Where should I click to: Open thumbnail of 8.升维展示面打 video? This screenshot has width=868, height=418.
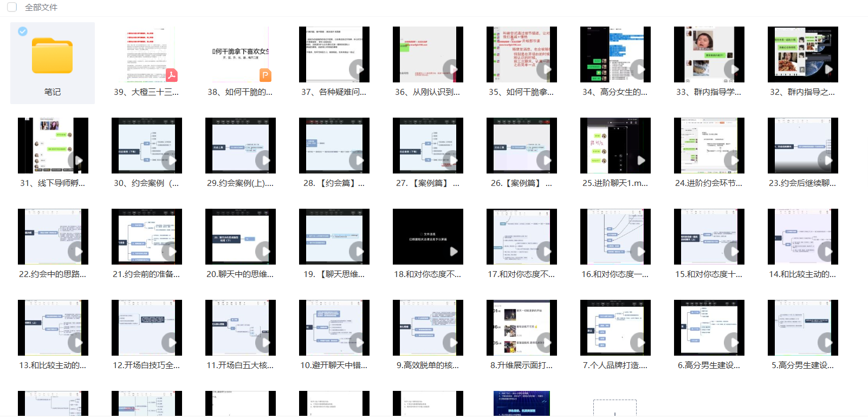(522, 327)
